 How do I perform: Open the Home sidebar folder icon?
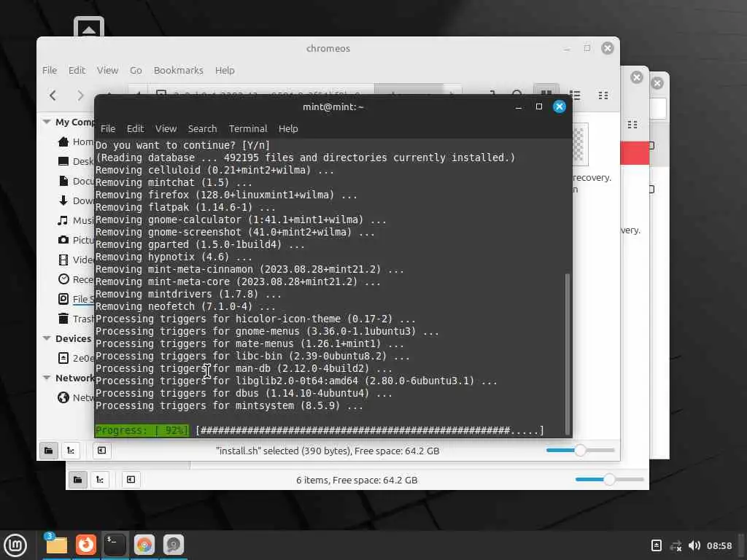[x=63, y=141]
